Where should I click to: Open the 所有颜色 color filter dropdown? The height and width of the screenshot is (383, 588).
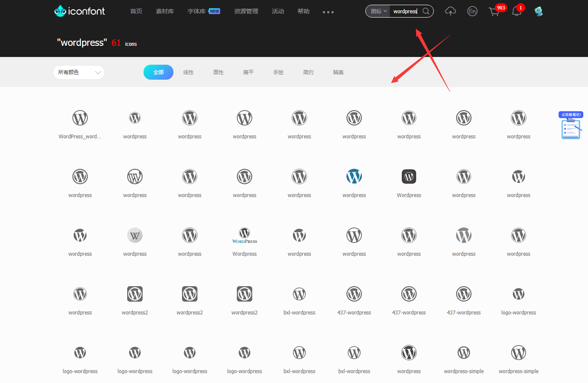pyautogui.click(x=79, y=72)
